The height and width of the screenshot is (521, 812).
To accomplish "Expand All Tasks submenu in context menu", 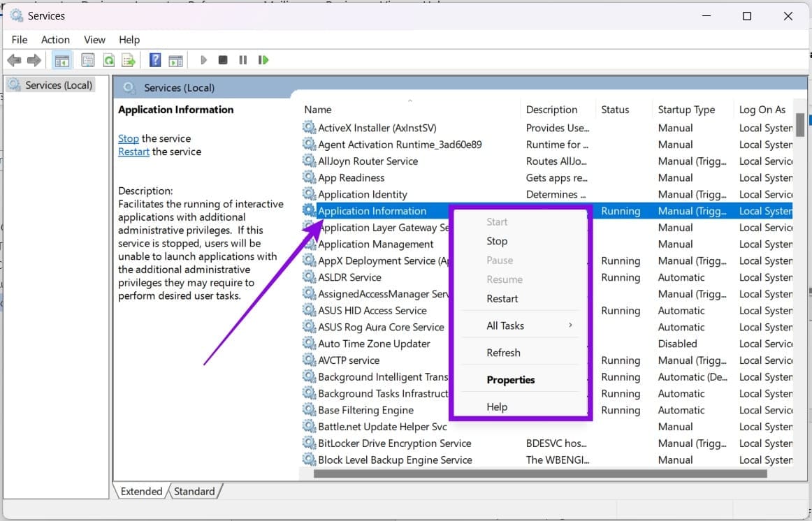I will [x=521, y=325].
